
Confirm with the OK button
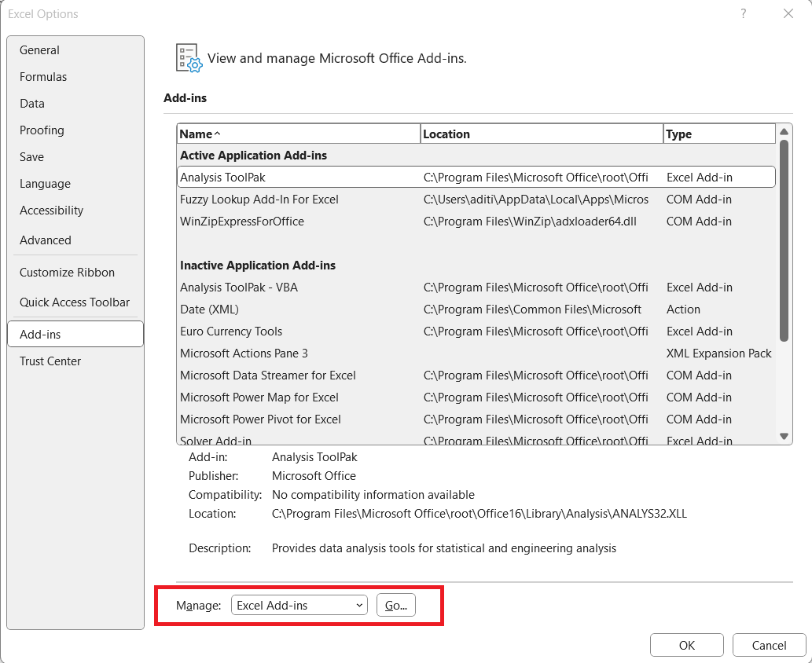[687, 646]
